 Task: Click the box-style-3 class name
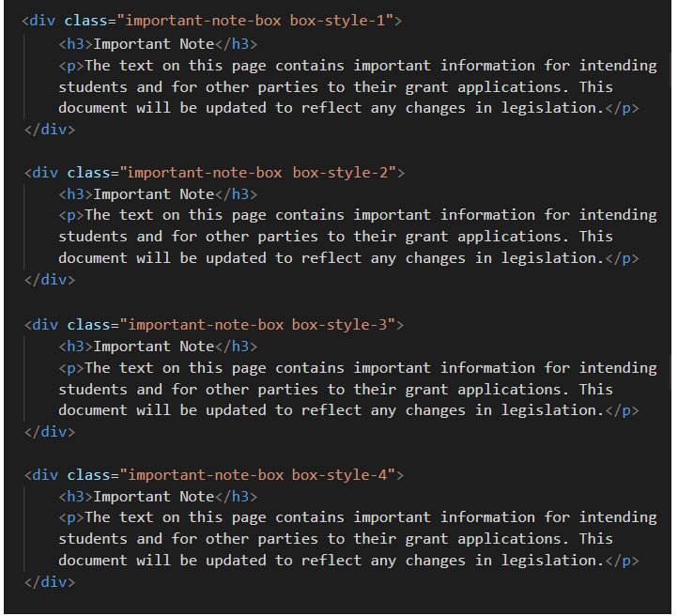click(x=343, y=325)
